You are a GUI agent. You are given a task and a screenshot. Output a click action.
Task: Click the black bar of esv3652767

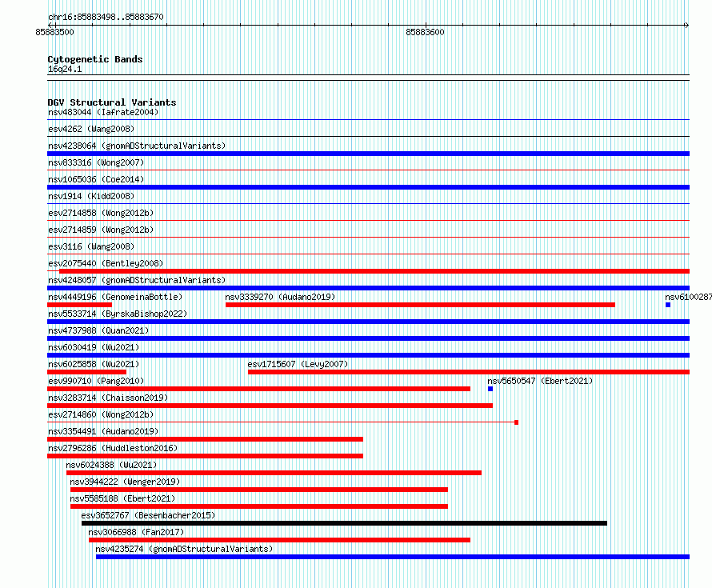(344, 523)
